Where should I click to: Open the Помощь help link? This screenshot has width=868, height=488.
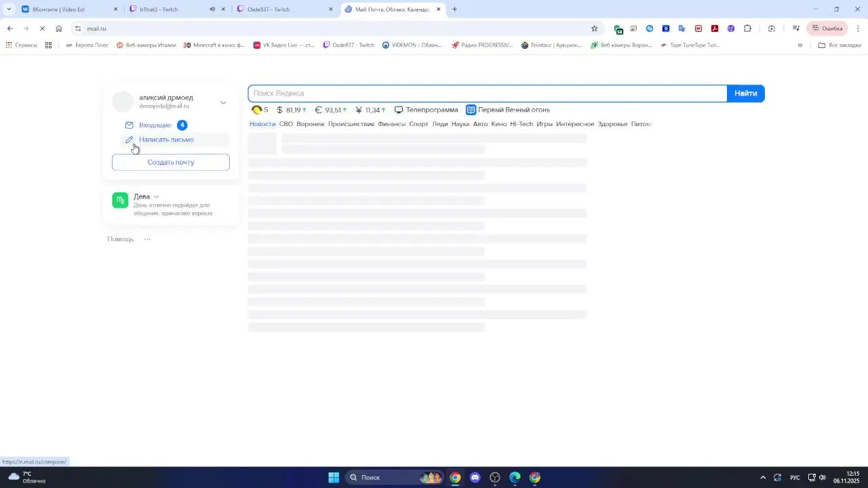point(121,239)
